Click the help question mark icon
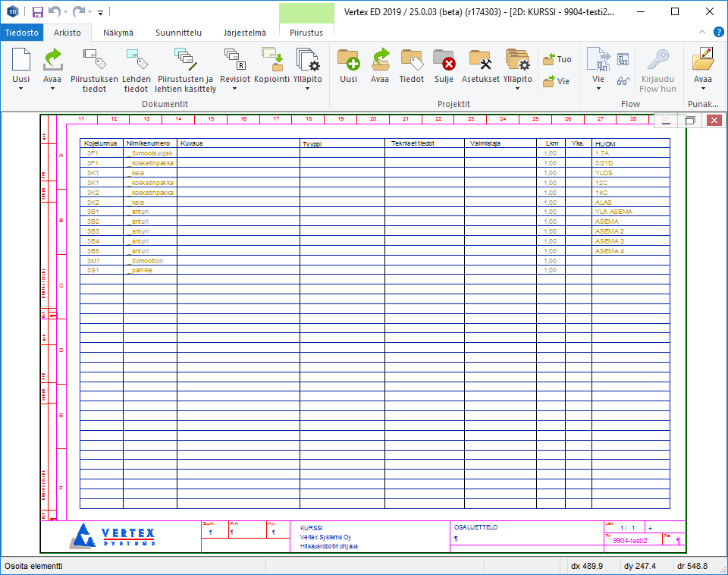 [x=717, y=33]
